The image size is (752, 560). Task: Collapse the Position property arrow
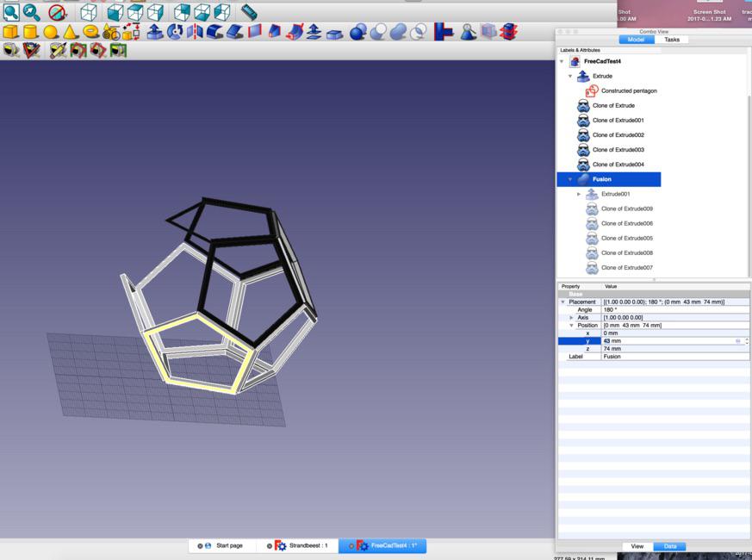click(x=571, y=326)
